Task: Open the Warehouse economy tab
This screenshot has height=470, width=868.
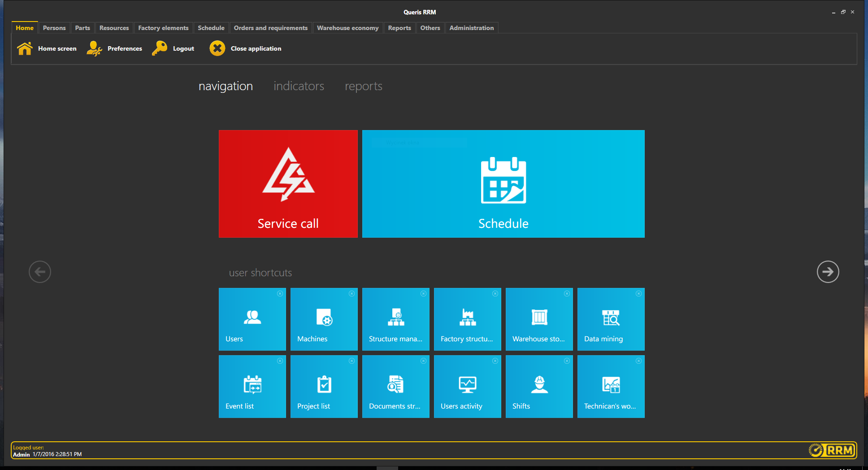Action: [347, 27]
